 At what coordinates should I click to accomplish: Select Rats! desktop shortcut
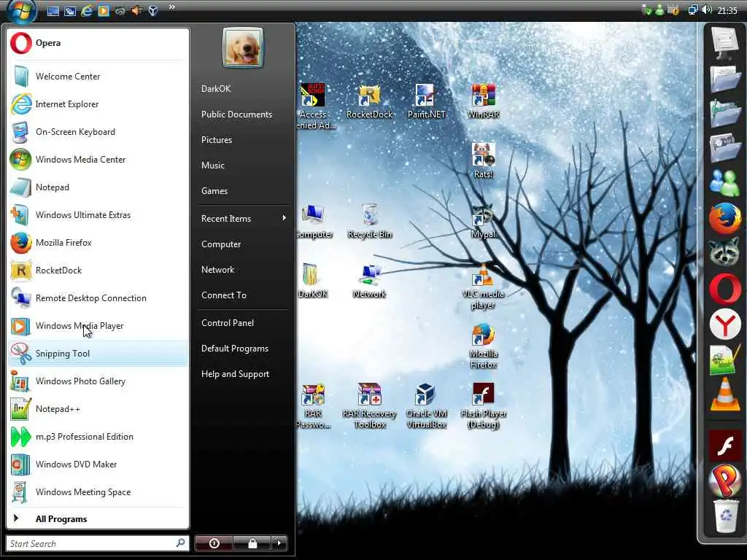pyautogui.click(x=484, y=160)
